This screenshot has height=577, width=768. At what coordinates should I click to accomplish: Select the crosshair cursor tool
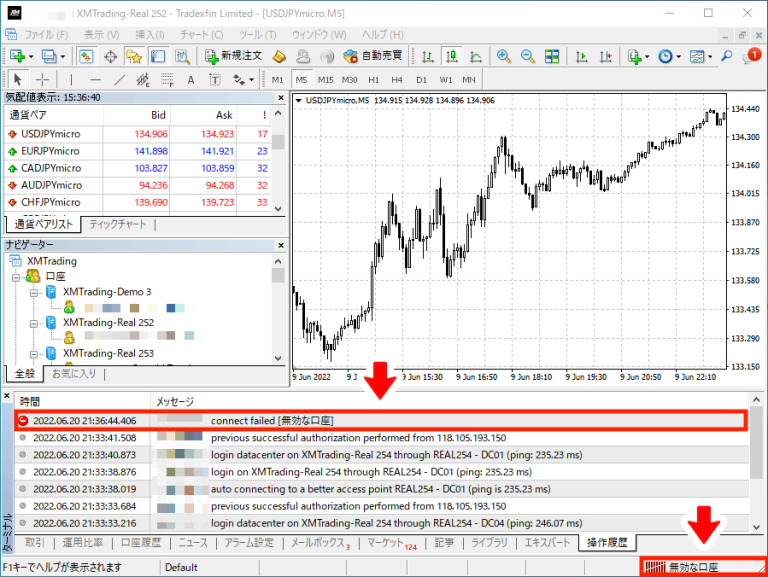click(43, 80)
